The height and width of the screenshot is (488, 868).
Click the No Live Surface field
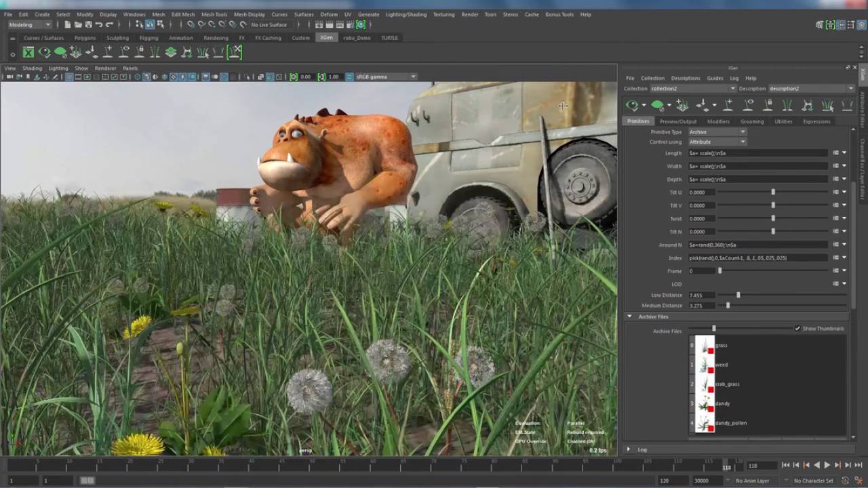click(269, 25)
